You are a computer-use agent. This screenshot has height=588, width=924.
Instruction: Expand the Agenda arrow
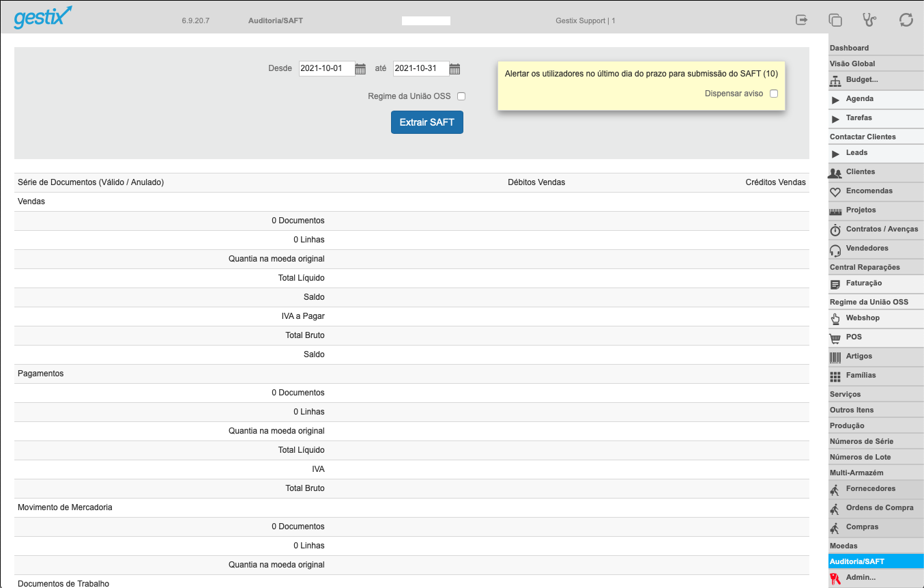pyautogui.click(x=835, y=100)
